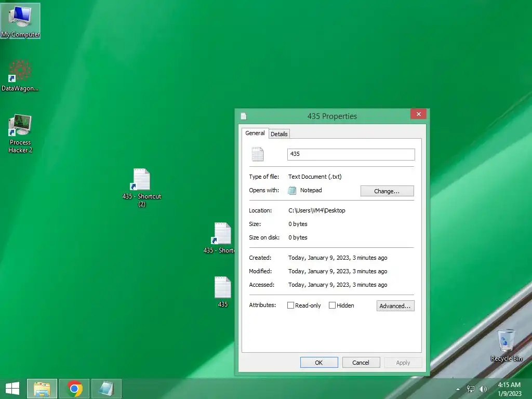Click the Notepad icon next to Opens with
Viewport: 532px width, 399px height.
(292, 190)
